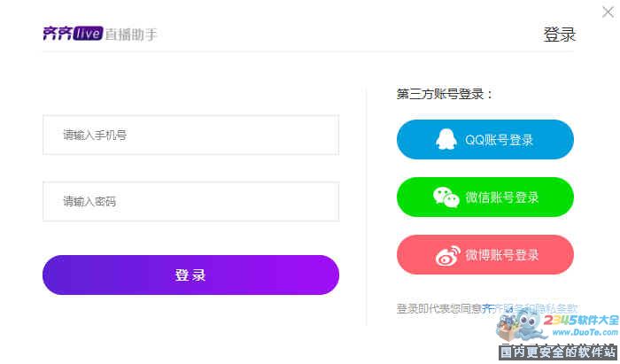Screen dimensions: 620x364
Task: Click the 2345软件大全 watermark text
Action: (x=581, y=320)
